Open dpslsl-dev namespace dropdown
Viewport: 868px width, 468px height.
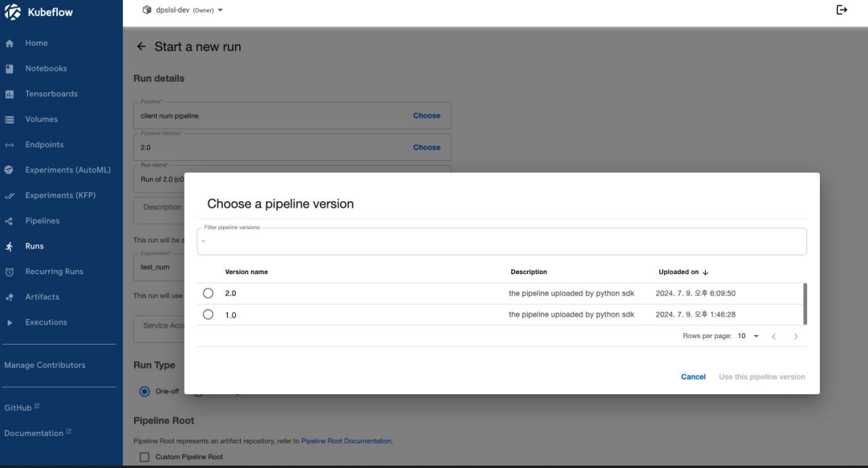point(183,10)
